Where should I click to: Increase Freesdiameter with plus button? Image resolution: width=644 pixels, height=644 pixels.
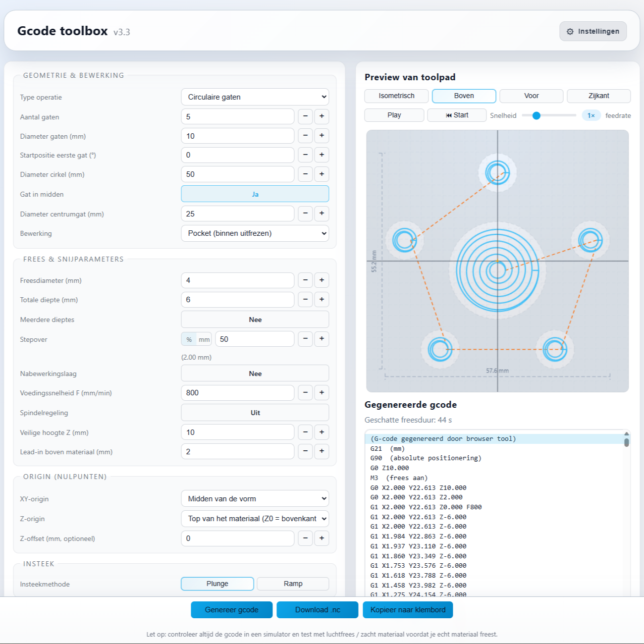[322, 280]
